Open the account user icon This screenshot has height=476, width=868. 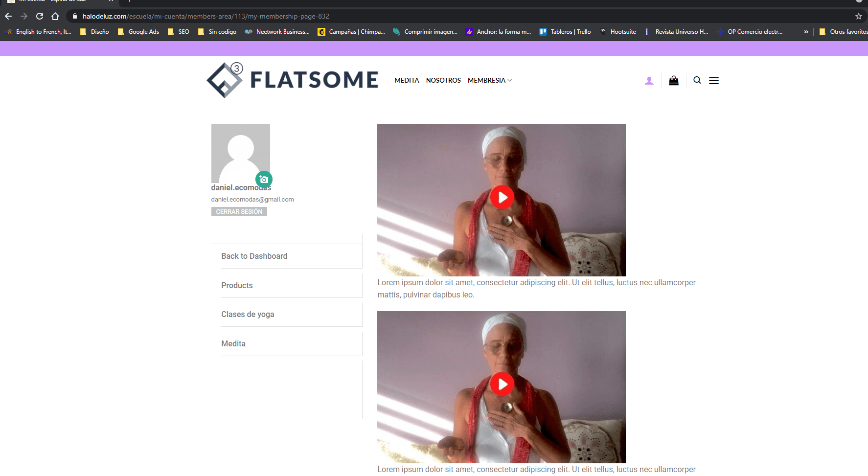[649, 81]
